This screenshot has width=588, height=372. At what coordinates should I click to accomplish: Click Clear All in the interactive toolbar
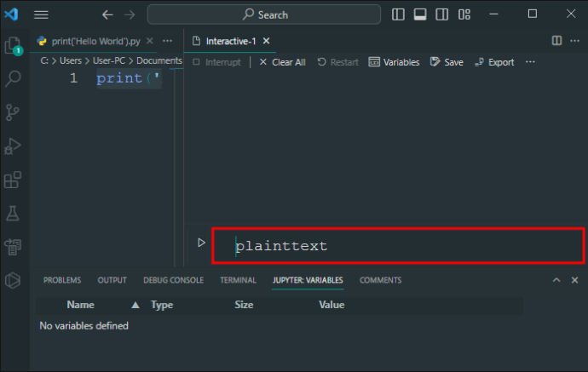(x=282, y=62)
